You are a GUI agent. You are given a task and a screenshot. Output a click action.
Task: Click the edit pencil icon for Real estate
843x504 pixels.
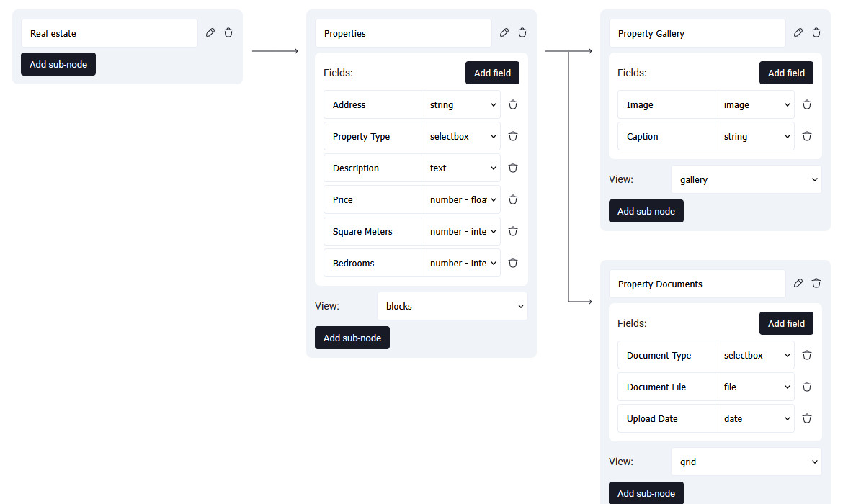[x=210, y=32]
